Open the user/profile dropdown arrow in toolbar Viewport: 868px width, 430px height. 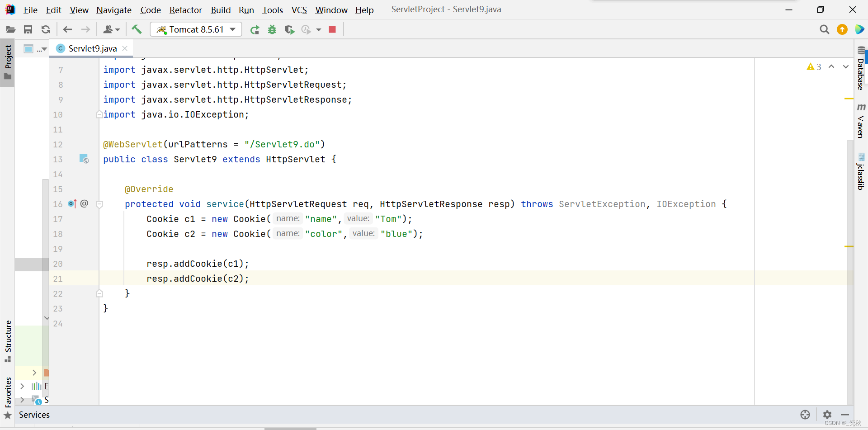(118, 30)
